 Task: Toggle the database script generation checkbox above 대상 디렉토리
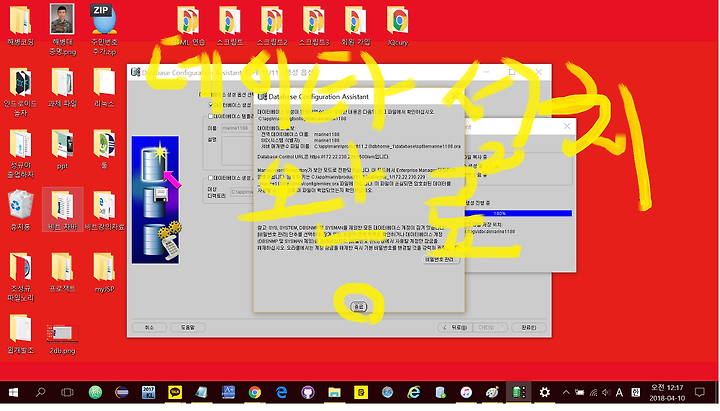[x=211, y=178]
